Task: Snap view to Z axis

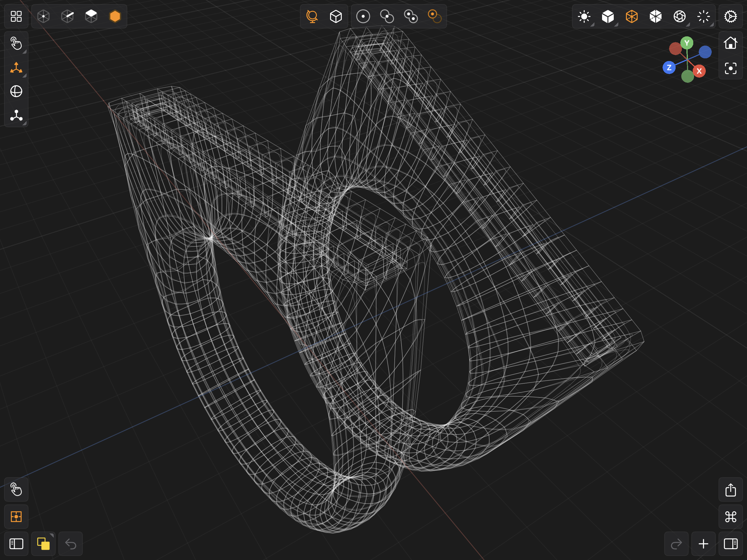Action: (x=669, y=68)
